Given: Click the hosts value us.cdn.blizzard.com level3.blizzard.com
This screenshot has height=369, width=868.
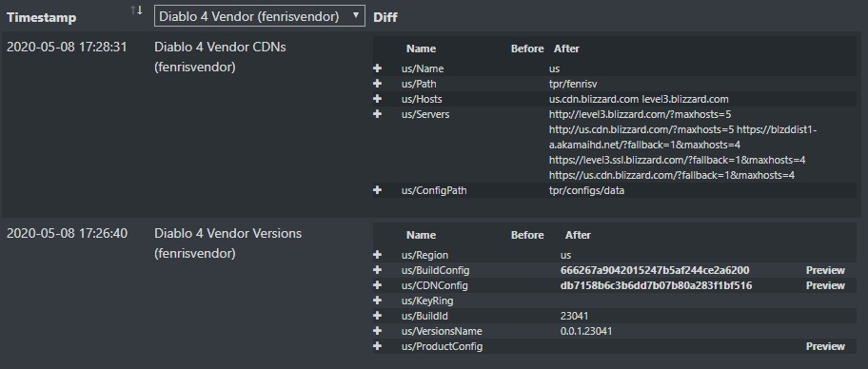Looking at the screenshot, I should point(639,99).
